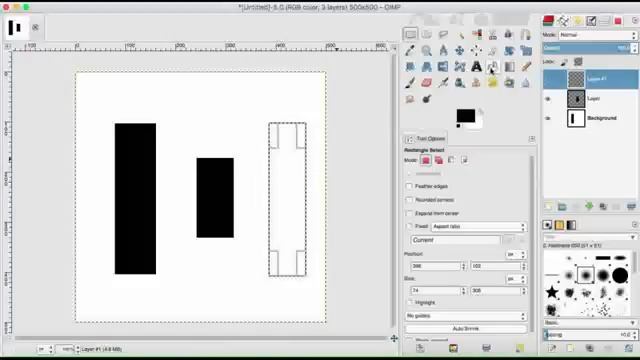Select the Ellipse Select tool

(x=427, y=34)
